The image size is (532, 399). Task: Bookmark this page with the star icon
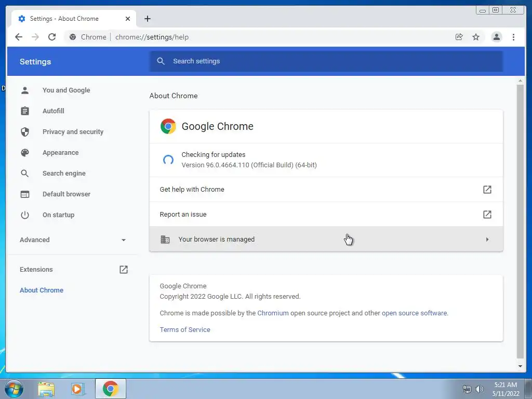point(476,37)
